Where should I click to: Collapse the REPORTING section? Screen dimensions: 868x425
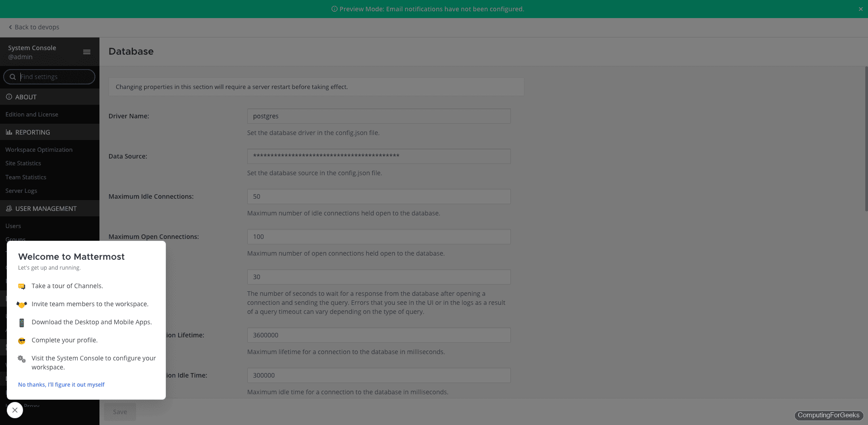pyautogui.click(x=33, y=132)
